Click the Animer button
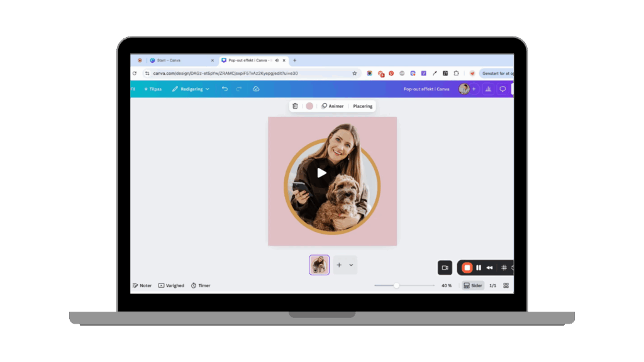 [x=333, y=106]
